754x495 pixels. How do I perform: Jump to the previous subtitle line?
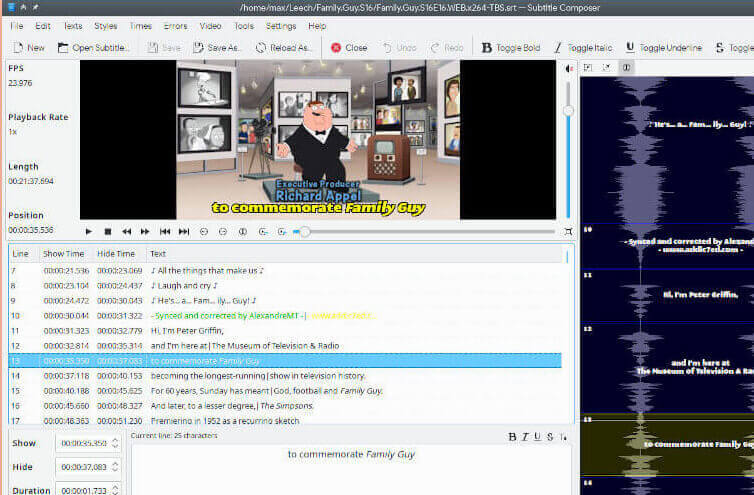165,231
